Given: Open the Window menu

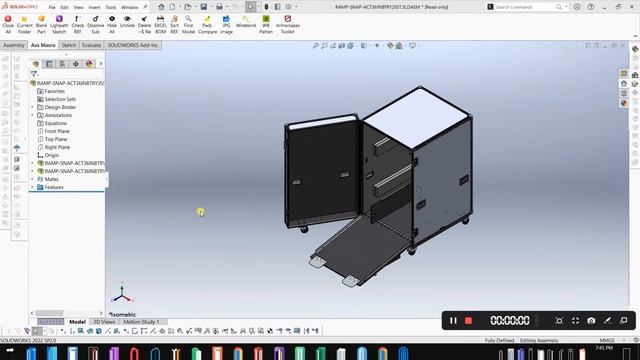Looking at the screenshot, I should pyautogui.click(x=129, y=7).
